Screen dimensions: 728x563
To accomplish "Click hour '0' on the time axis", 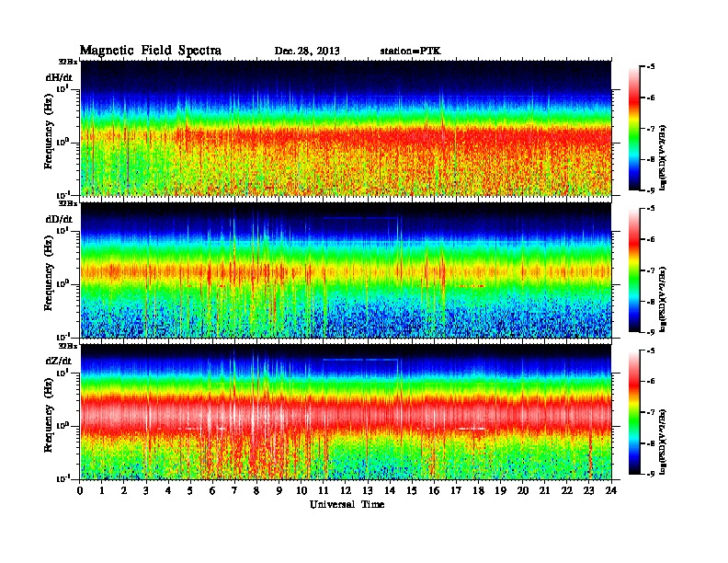I will pyautogui.click(x=80, y=491).
